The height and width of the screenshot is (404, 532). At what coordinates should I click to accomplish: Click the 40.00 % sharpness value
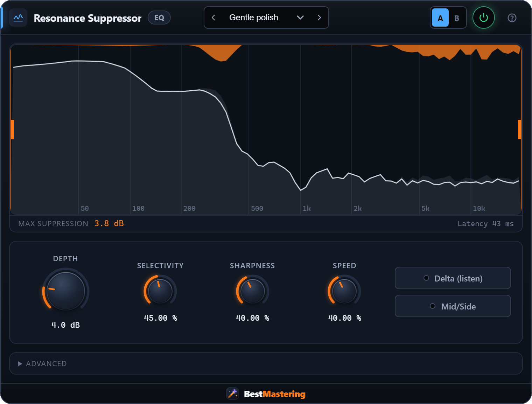tap(252, 318)
